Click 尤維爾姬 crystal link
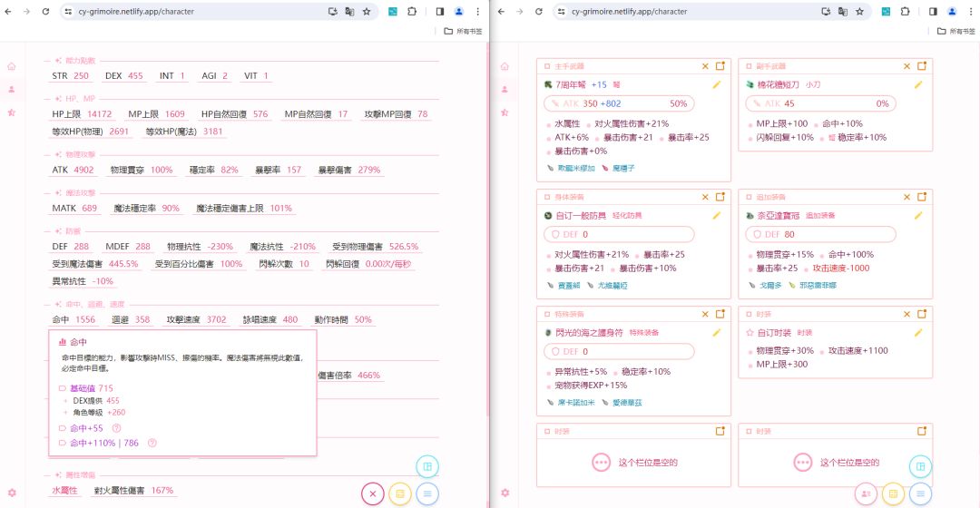This screenshot has height=508, width=980. click(607, 285)
